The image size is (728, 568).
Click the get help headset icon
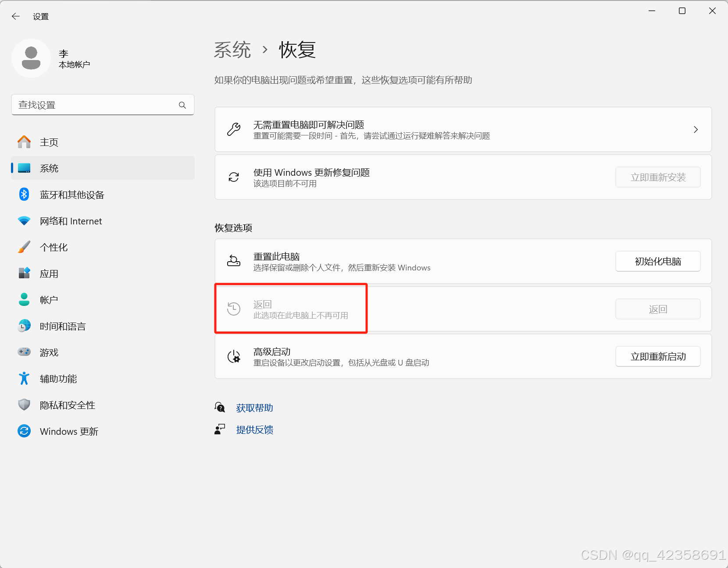click(x=220, y=408)
